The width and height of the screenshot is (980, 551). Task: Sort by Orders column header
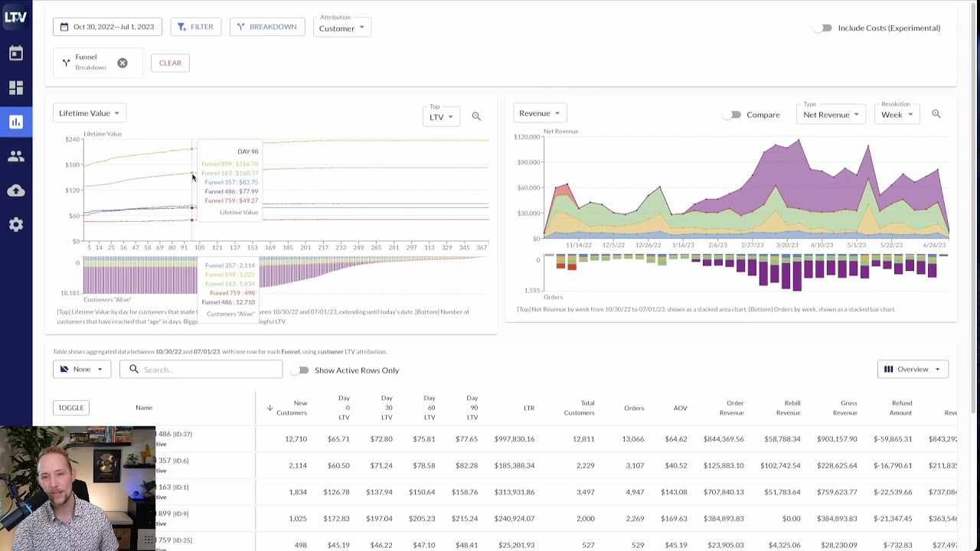coord(634,408)
